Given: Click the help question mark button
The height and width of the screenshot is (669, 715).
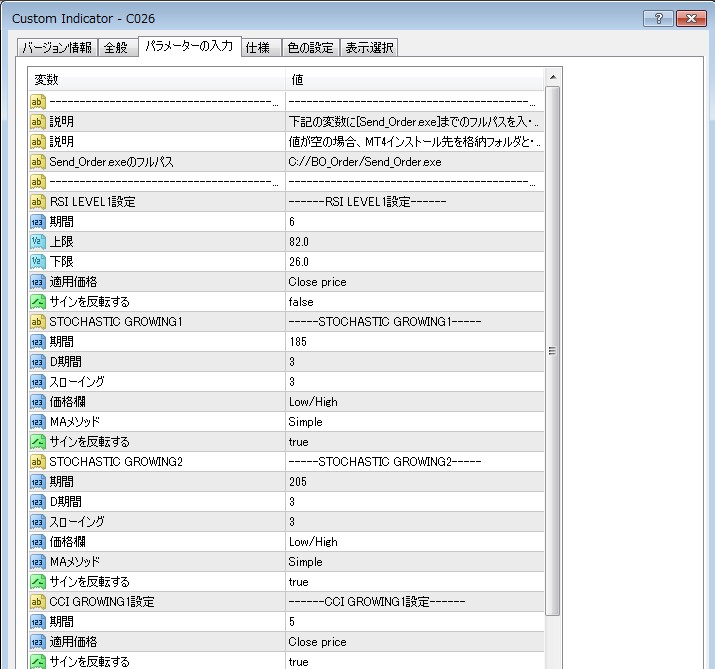Looking at the screenshot, I should (x=658, y=19).
